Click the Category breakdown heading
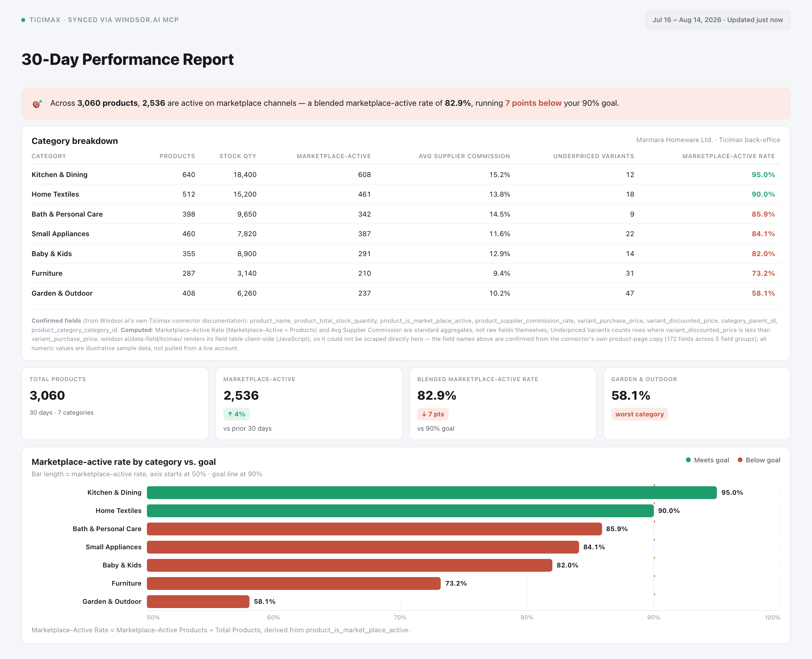 click(x=75, y=141)
